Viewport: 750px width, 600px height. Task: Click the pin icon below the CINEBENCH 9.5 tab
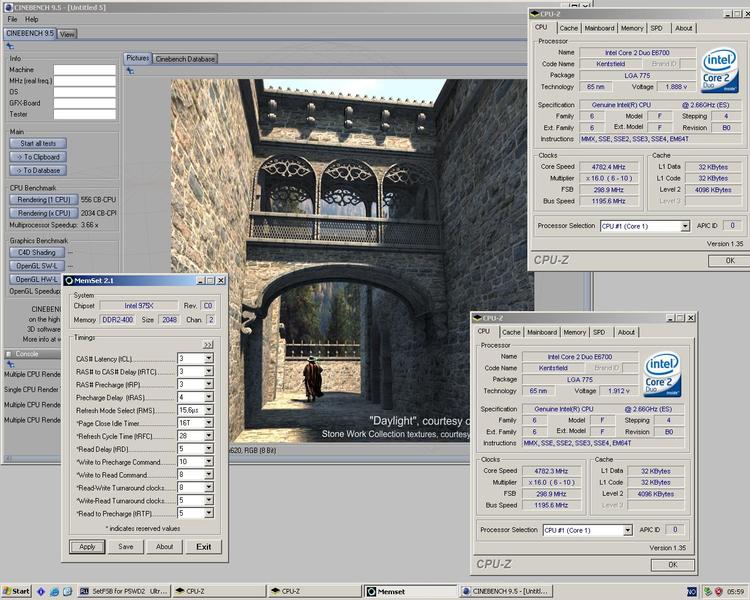click(10, 46)
